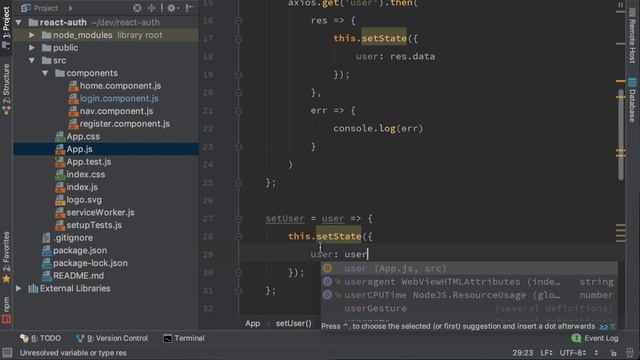This screenshot has width=640, height=360.
Task: Toggle code fold at line 23
Action: tap(239, 147)
